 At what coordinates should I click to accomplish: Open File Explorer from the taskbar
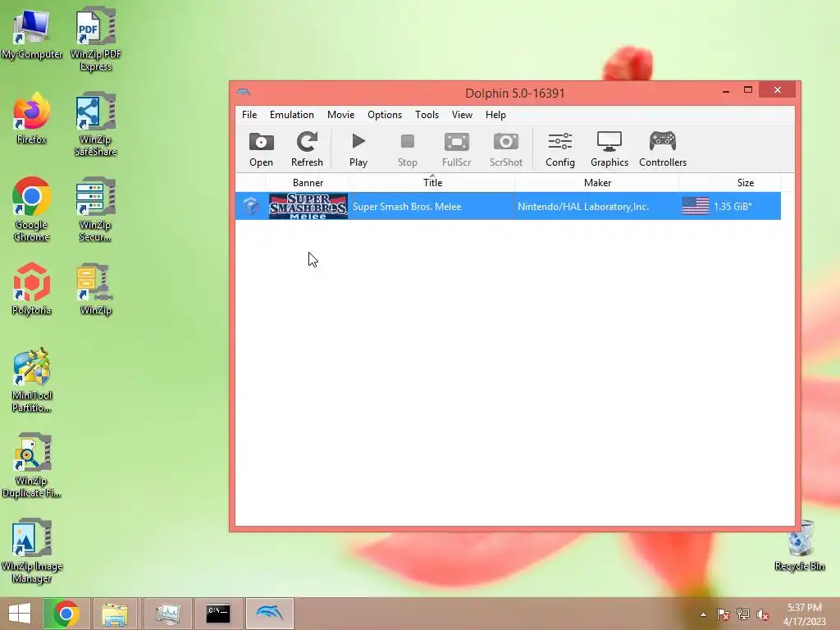pos(115,614)
